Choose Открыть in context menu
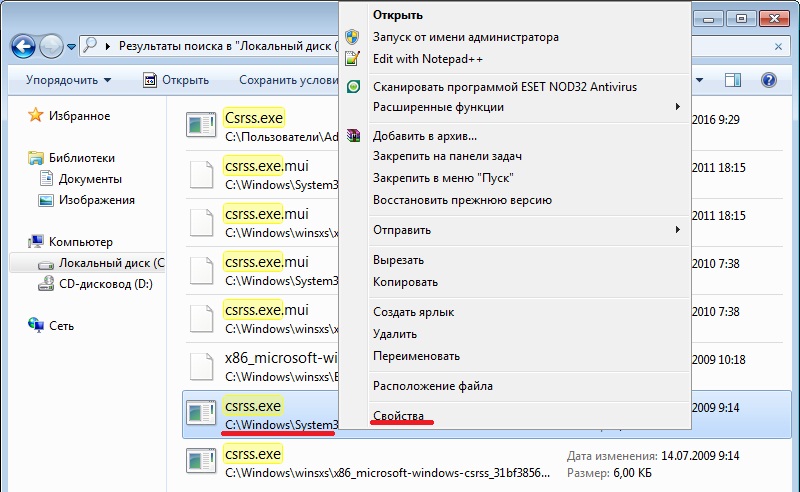Image resolution: width=800 pixels, height=492 pixels. coord(398,15)
